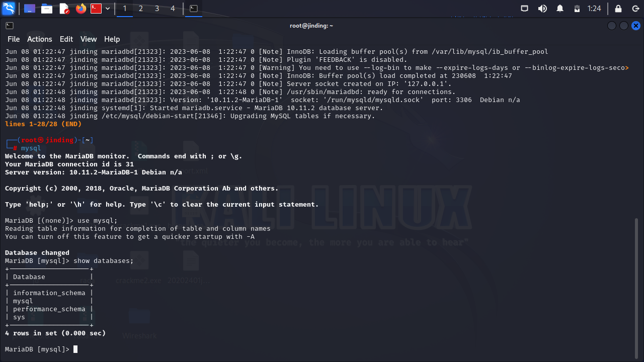Open the Actions menu
The height and width of the screenshot is (362, 644).
click(x=40, y=39)
